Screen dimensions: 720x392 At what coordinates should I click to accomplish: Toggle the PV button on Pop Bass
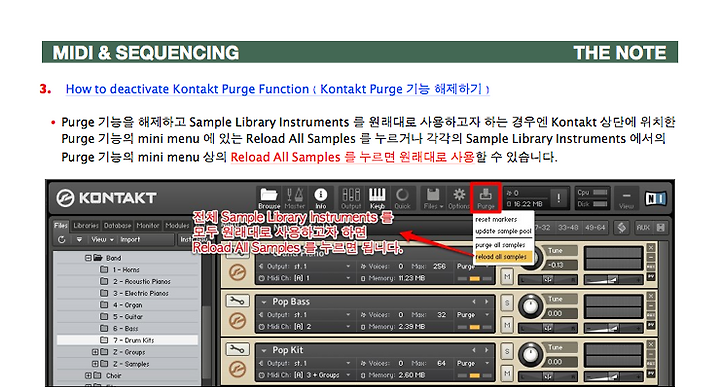(651, 325)
